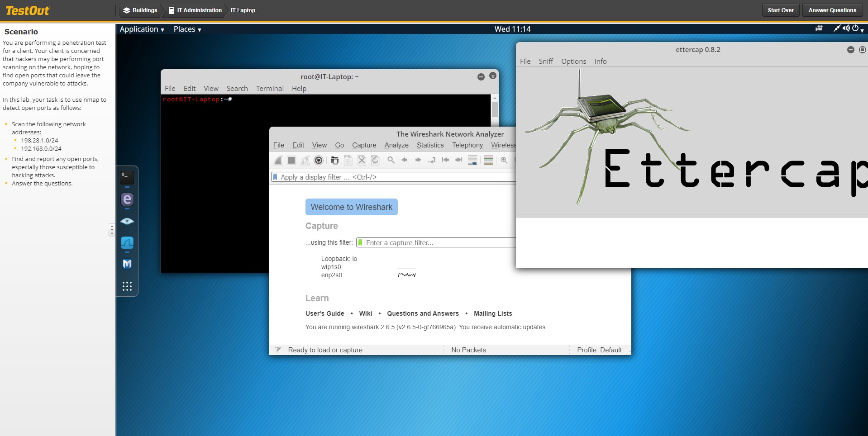The image size is (868, 436).
Task: Open a capture file using the folder icon
Action: pyautogui.click(x=335, y=160)
